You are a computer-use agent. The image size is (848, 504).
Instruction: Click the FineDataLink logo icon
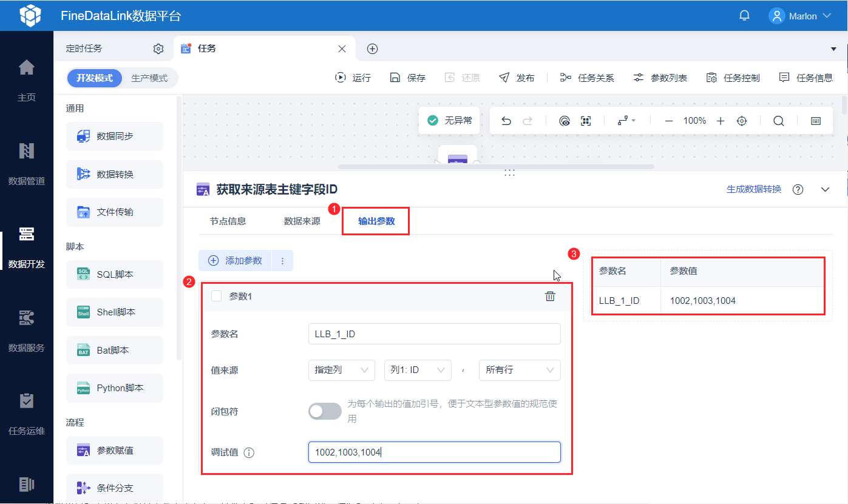[x=30, y=16]
